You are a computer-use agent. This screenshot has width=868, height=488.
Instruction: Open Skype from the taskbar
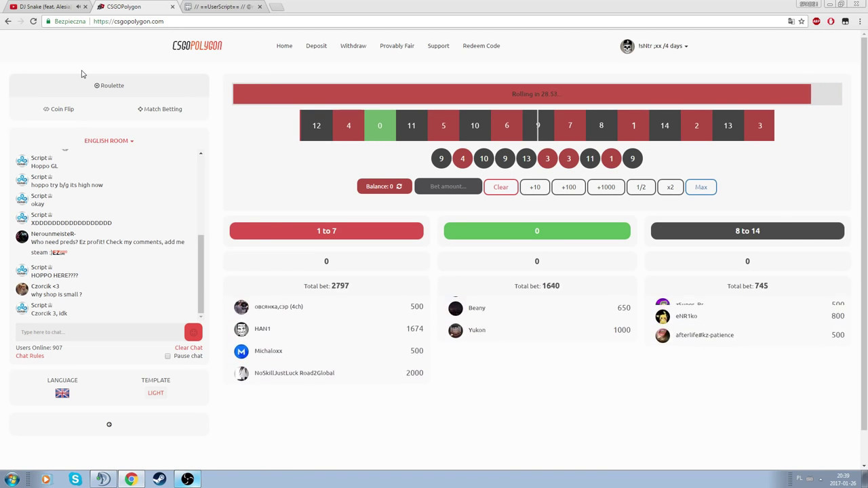[75, 479]
